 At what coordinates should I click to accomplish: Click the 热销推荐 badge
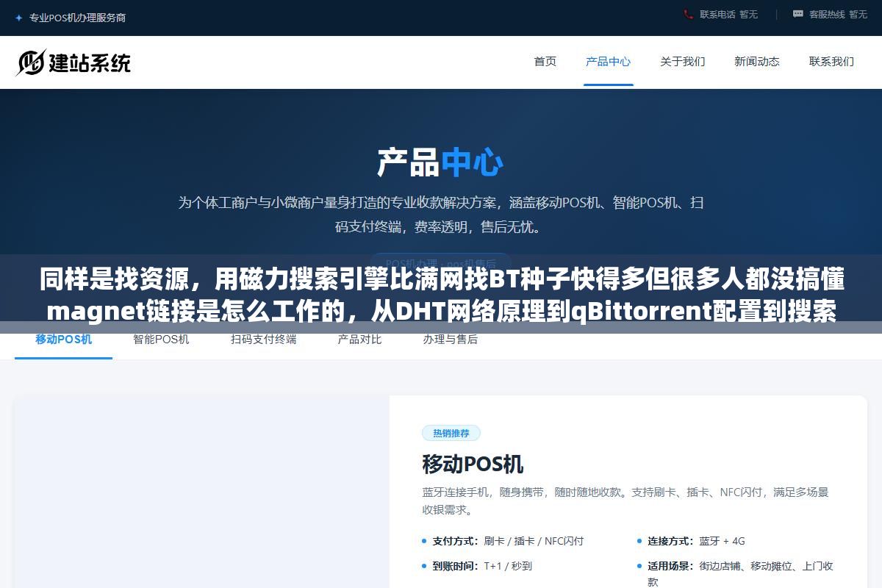[x=451, y=433]
